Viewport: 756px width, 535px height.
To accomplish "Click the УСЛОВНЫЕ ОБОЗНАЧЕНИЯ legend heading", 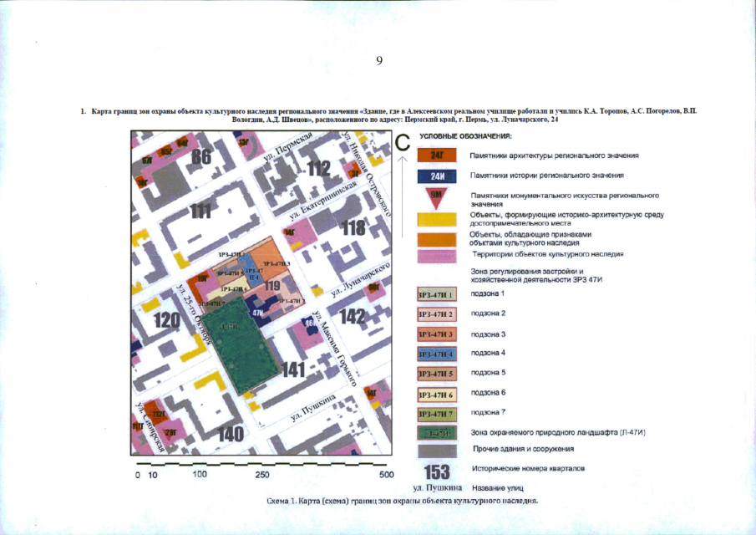I will click(x=465, y=136).
